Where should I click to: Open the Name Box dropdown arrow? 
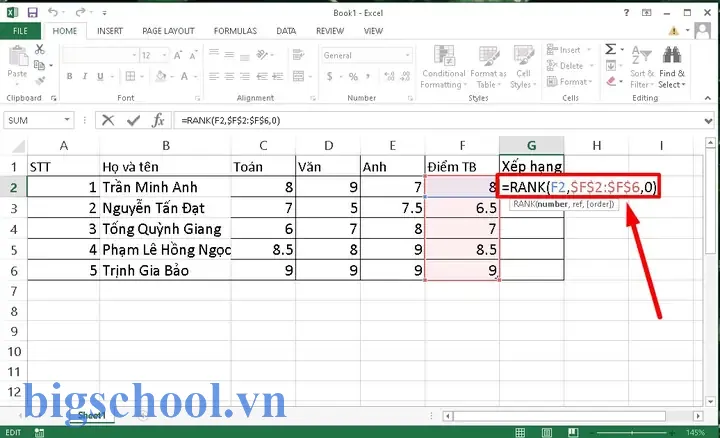67,120
